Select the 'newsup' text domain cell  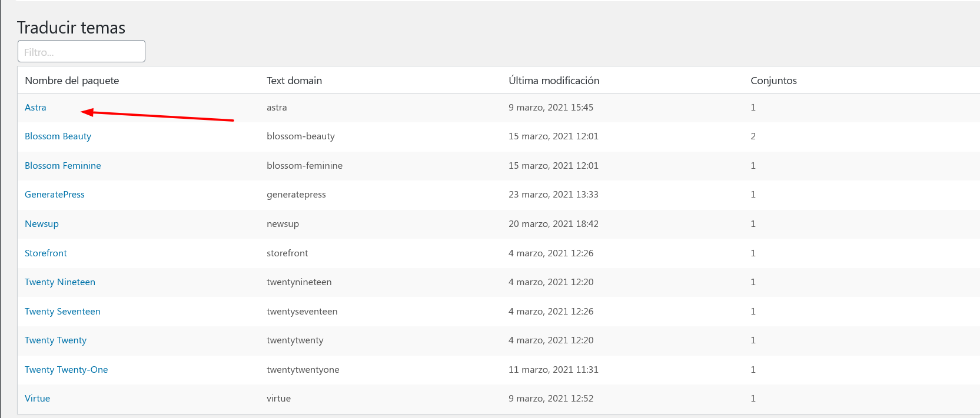(283, 224)
